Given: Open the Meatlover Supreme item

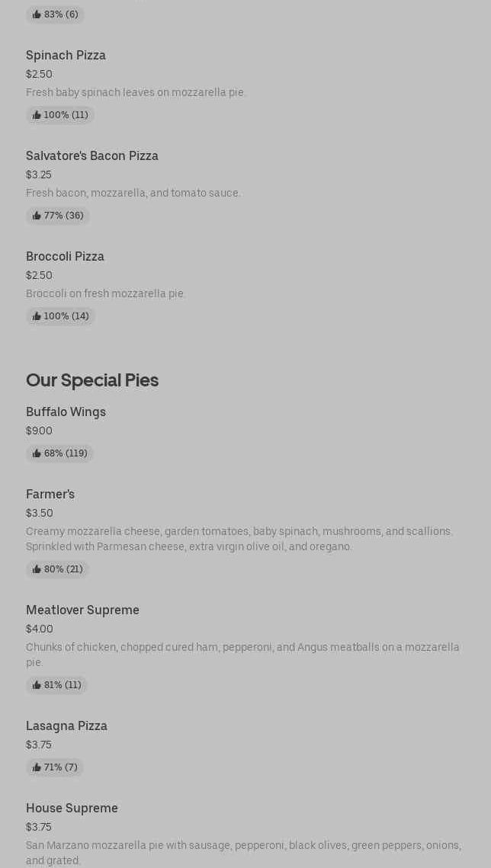Looking at the screenshot, I should 82,610.
